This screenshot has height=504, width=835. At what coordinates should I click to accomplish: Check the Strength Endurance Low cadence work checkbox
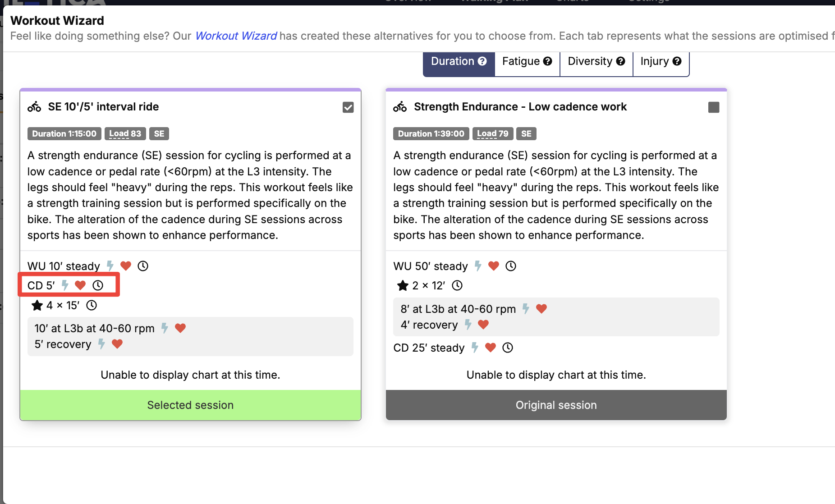pyautogui.click(x=714, y=107)
